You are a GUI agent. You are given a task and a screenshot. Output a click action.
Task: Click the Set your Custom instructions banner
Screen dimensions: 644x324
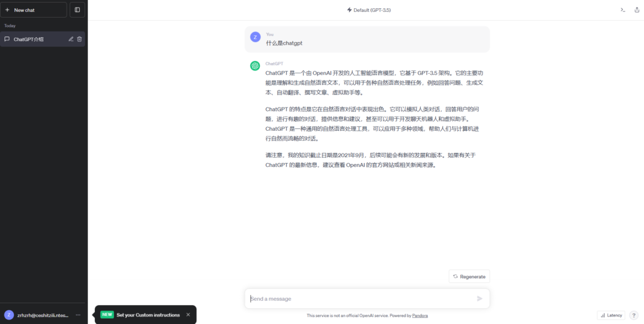[x=148, y=315]
